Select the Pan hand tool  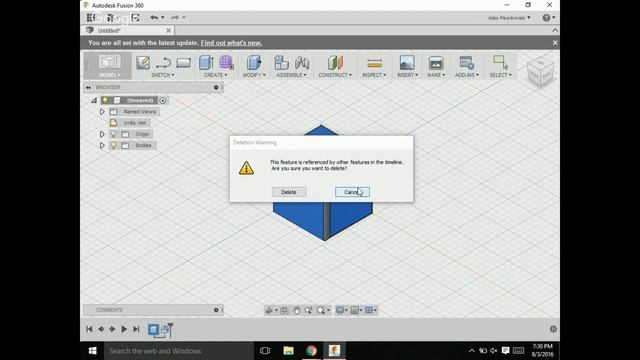click(x=296, y=310)
